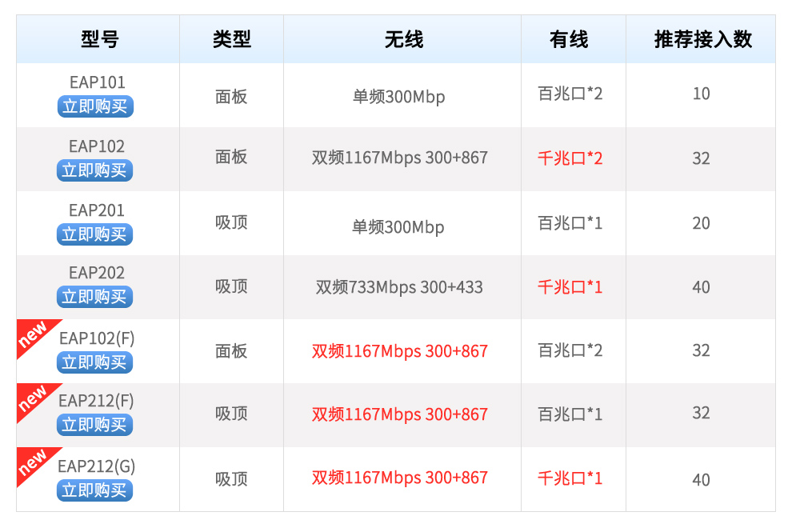Click the new ribbon beside EAP212(F)

tap(32, 398)
